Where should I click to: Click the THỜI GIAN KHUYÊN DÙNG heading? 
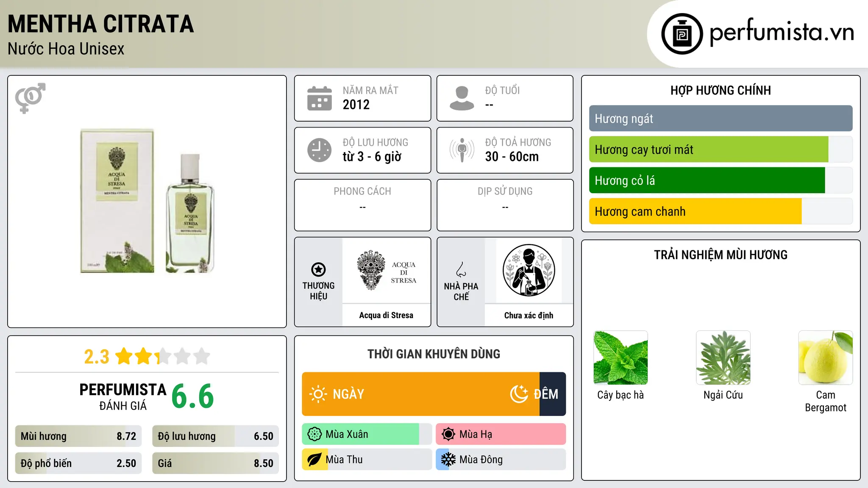(434, 354)
